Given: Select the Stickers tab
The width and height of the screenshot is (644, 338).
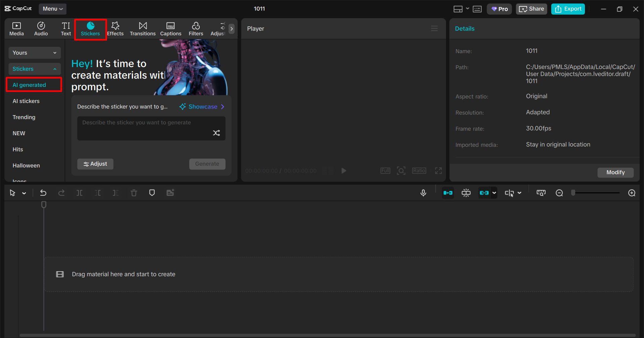Looking at the screenshot, I should (90, 29).
